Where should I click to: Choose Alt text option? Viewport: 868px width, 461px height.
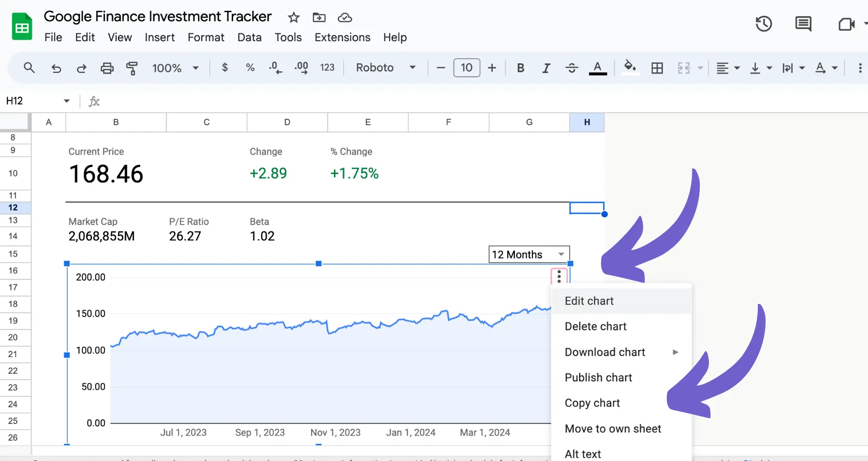622,453
